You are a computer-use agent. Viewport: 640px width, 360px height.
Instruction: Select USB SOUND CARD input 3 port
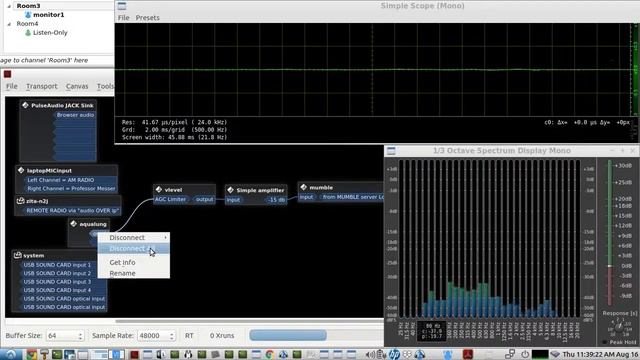[58, 282]
